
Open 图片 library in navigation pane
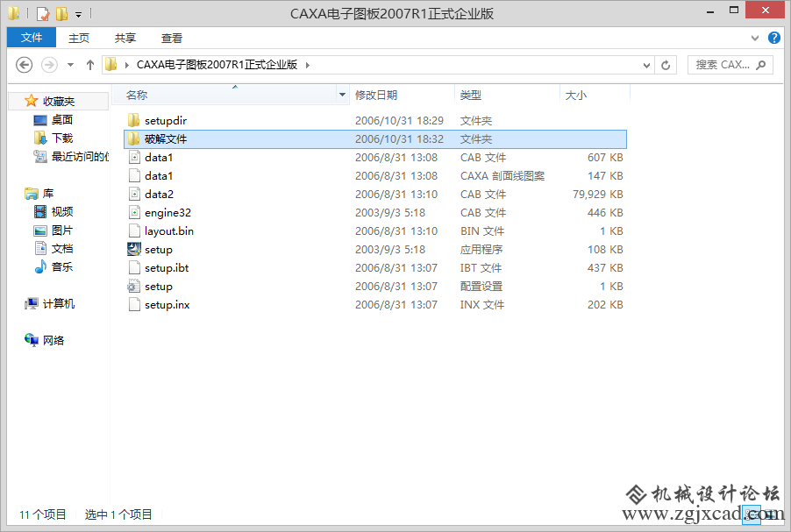[x=62, y=230]
